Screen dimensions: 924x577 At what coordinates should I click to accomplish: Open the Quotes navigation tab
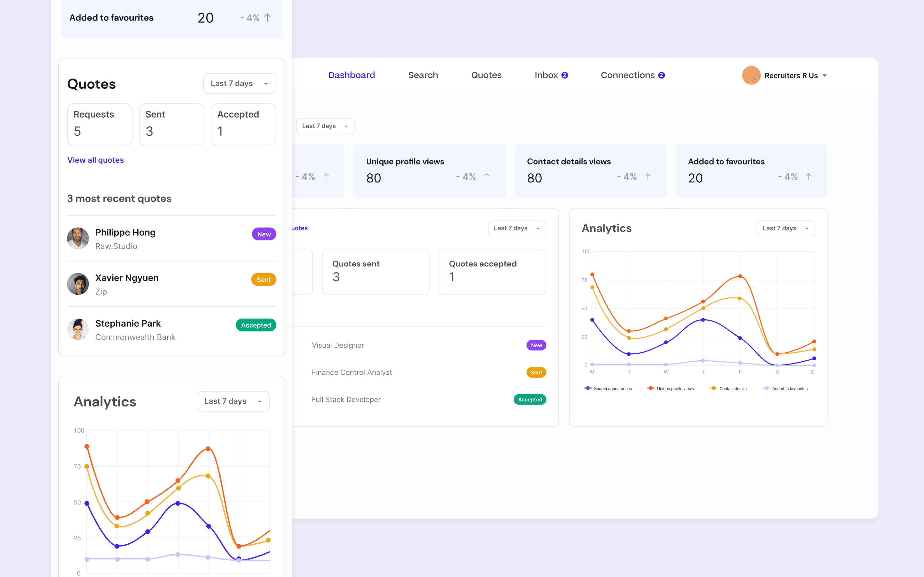(x=486, y=75)
